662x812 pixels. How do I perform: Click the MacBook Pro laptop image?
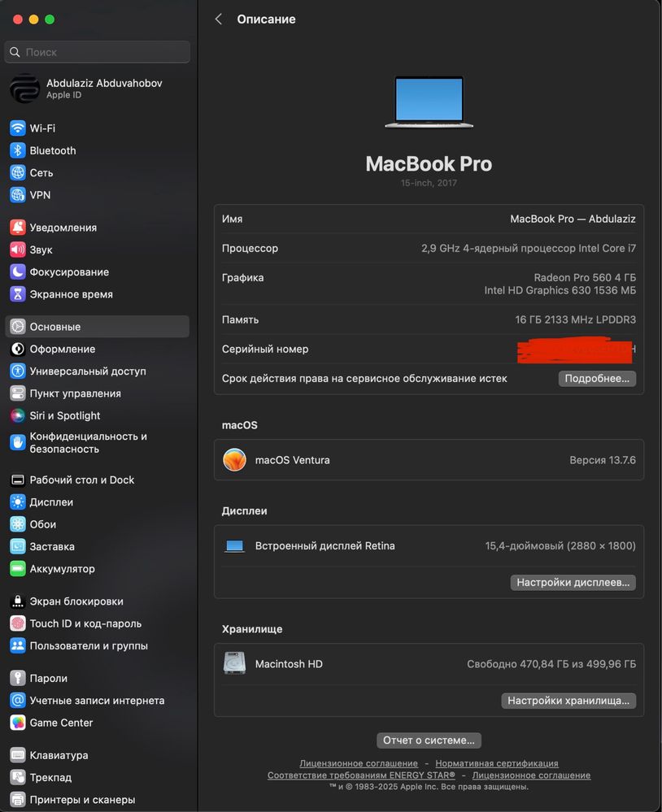[429, 102]
